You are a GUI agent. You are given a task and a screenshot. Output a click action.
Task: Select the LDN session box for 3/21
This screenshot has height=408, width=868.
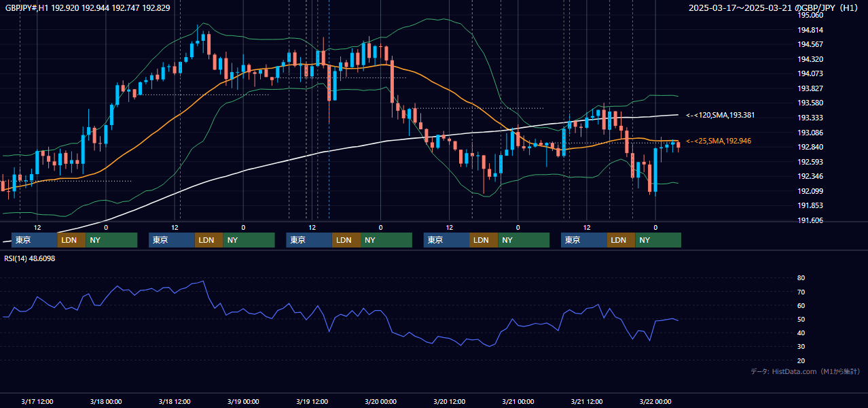(x=621, y=240)
